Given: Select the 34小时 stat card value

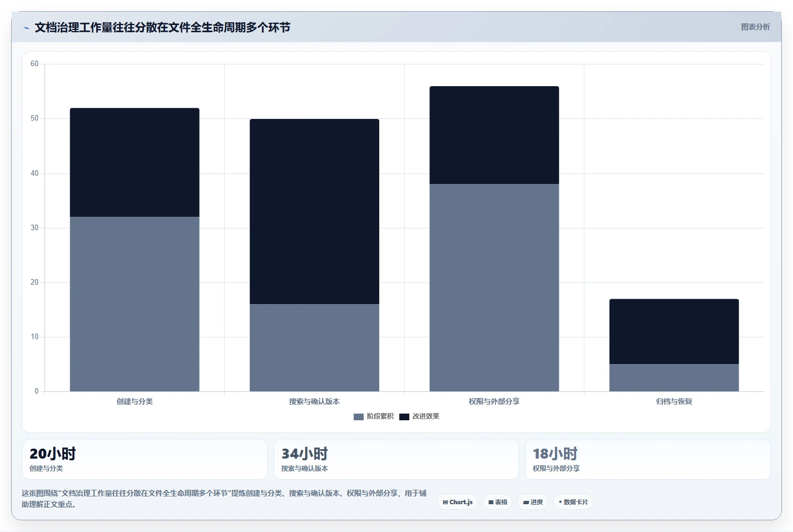Looking at the screenshot, I should [x=304, y=454].
